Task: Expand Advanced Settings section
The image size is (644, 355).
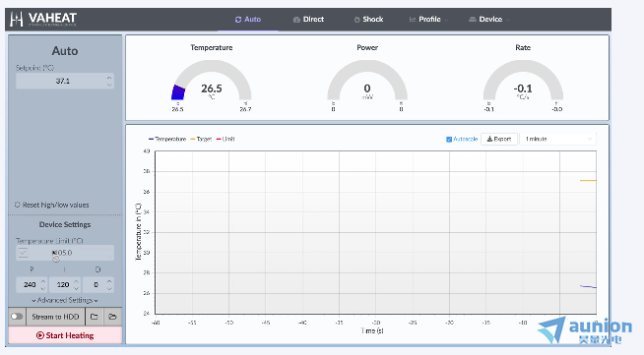Action: 65,300
